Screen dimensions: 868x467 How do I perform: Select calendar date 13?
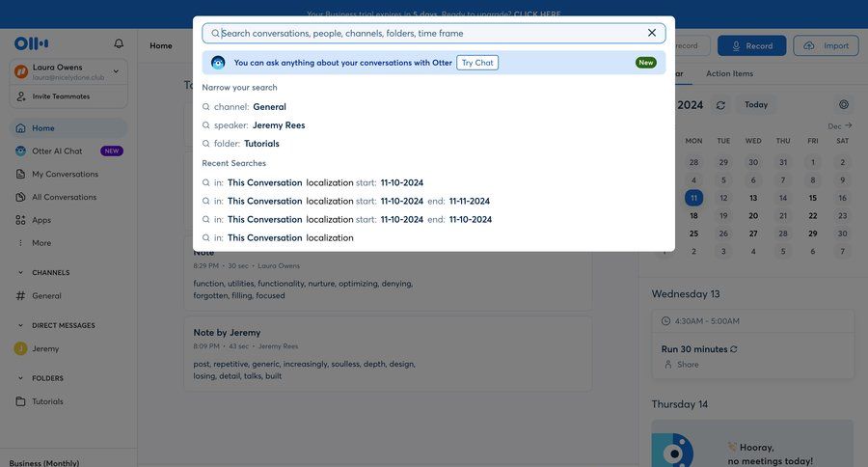click(x=753, y=198)
